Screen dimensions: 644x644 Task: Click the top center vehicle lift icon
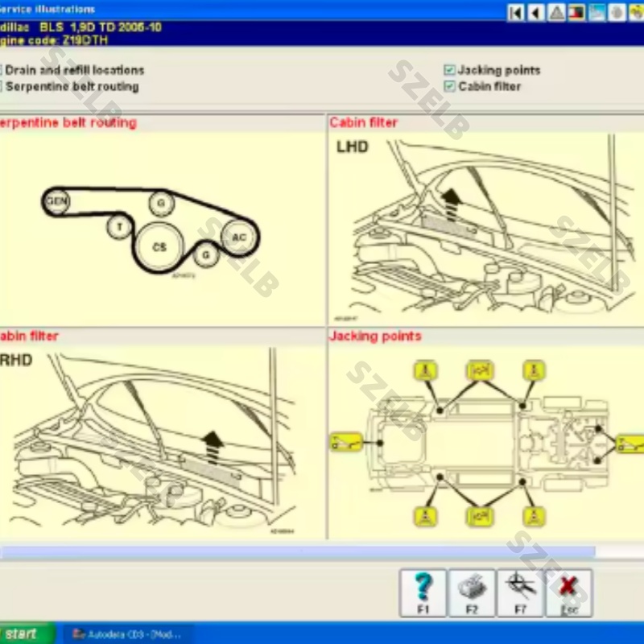[x=479, y=371]
